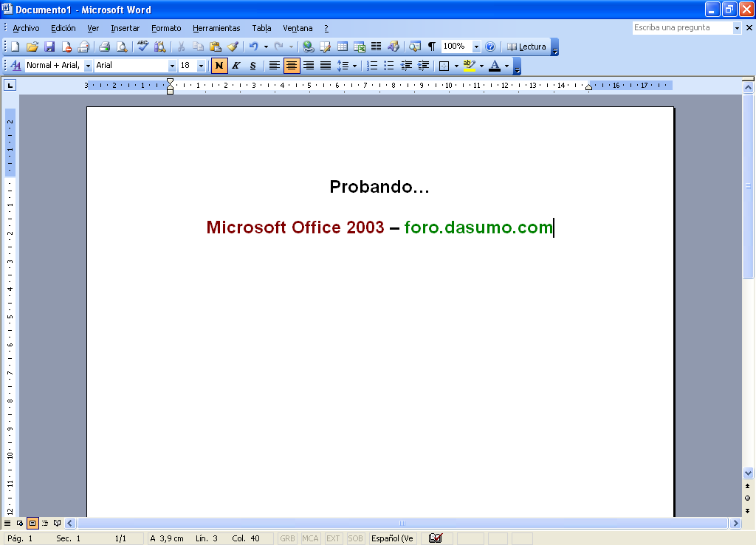The height and width of the screenshot is (545, 756).
Task: Open the Formato menu
Action: coord(166,28)
